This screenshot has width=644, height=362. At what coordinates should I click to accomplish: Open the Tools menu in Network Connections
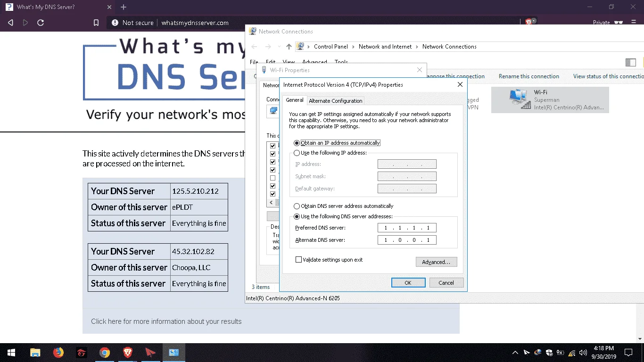[x=341, y=62]
